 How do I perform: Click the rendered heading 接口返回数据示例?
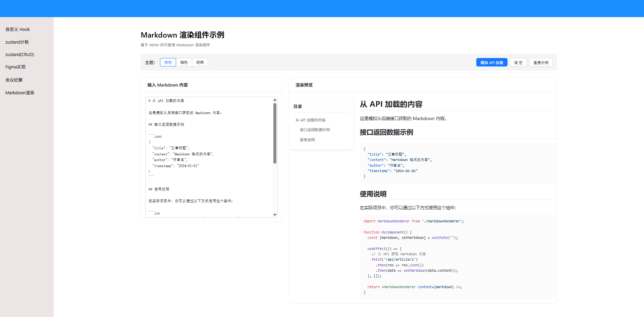pos(386,132)
